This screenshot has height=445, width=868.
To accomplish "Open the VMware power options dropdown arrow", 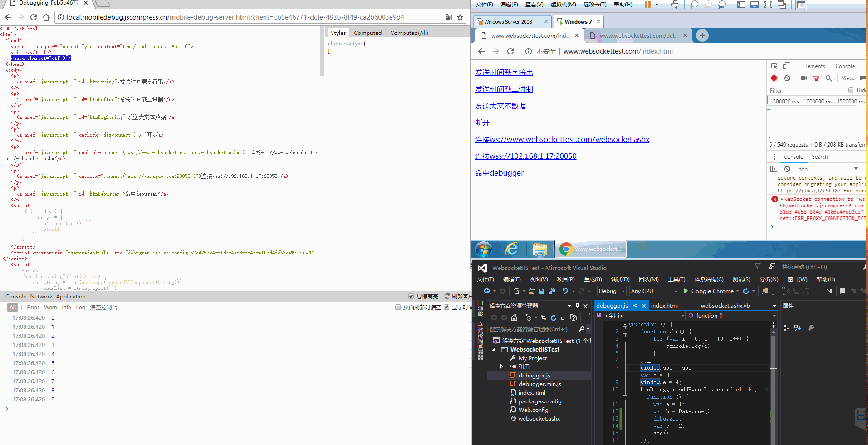I will (x=657, y=5).
